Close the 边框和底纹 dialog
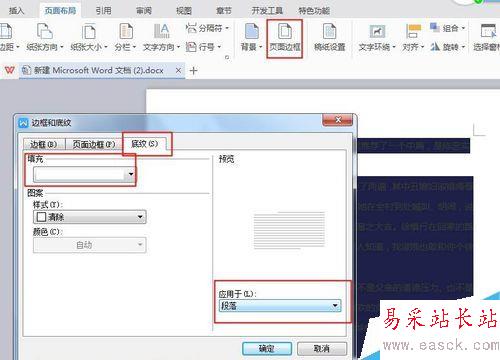Image resolution: width=500 pixels, height=360 pixels. click(337, 120)
